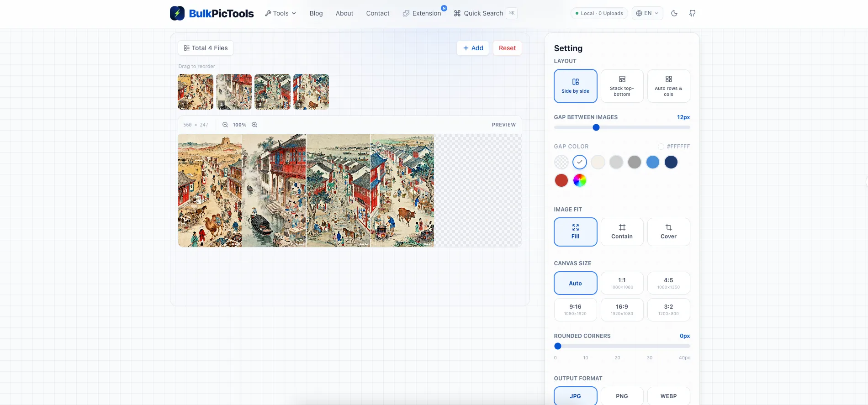Select the fourth uploaded thumbnail
Screen dimensions: 868x405
(311, 92)
